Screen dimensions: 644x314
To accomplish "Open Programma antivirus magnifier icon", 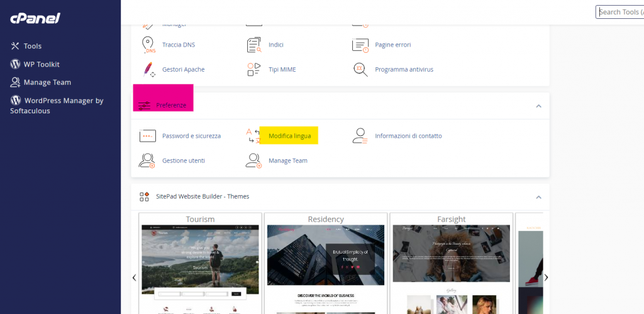I will tap(360, 69).
